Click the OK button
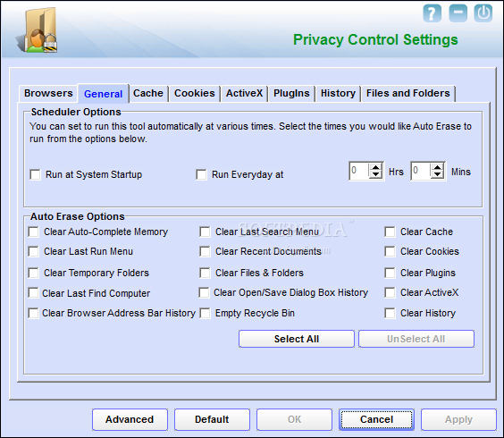Screen dimensions: 504x438 point(294,419)
